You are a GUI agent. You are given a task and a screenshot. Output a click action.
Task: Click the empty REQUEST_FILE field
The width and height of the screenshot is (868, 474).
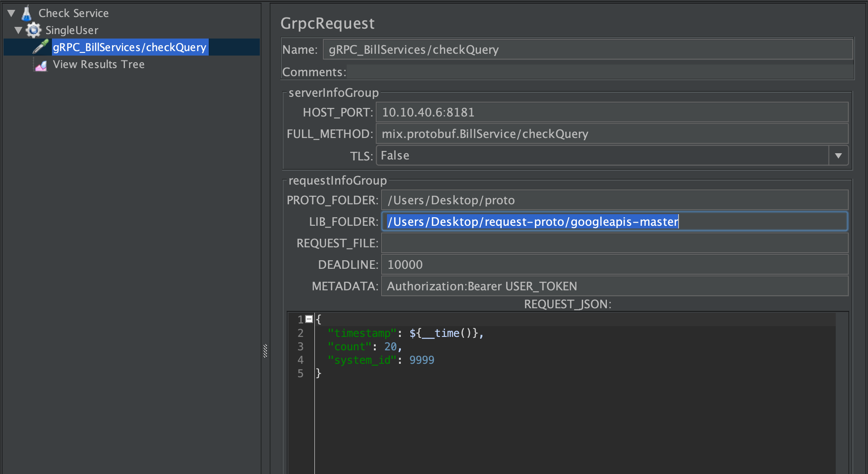(x=537, y=243)
